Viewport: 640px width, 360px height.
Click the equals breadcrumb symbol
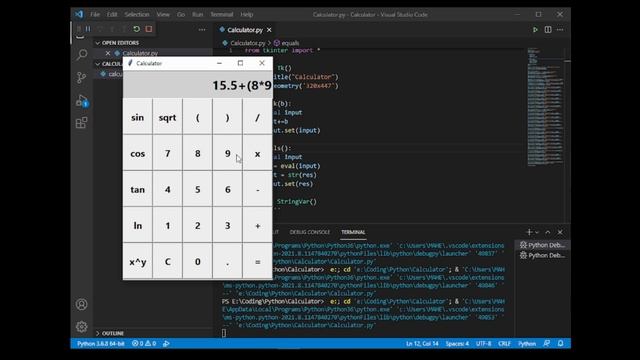[286, 43]
